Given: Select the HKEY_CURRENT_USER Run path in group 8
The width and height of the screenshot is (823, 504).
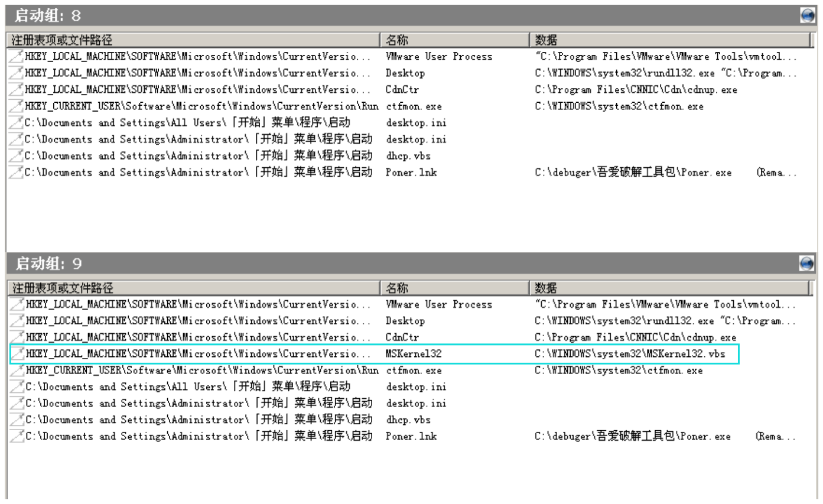Looking at the screenshot, I should point(201,106).
